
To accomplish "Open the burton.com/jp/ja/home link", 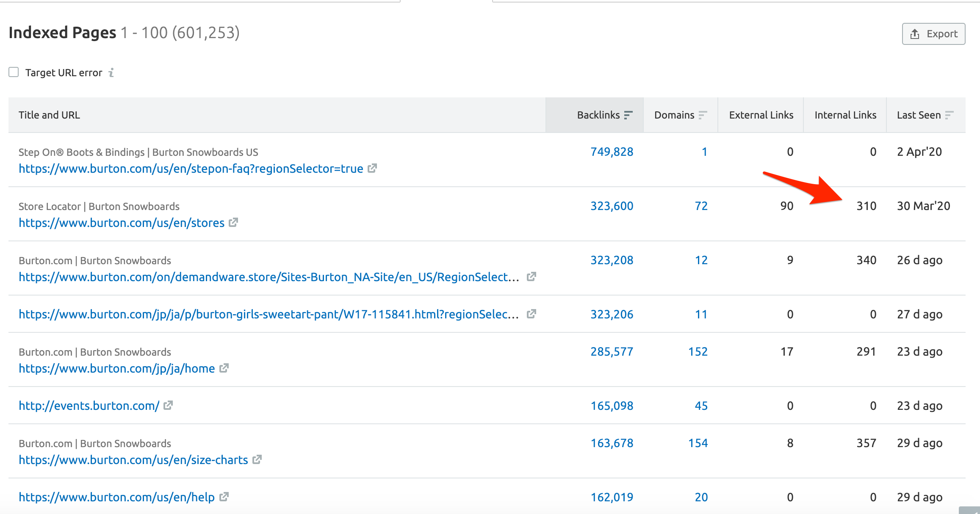I will tap(117, 369).
